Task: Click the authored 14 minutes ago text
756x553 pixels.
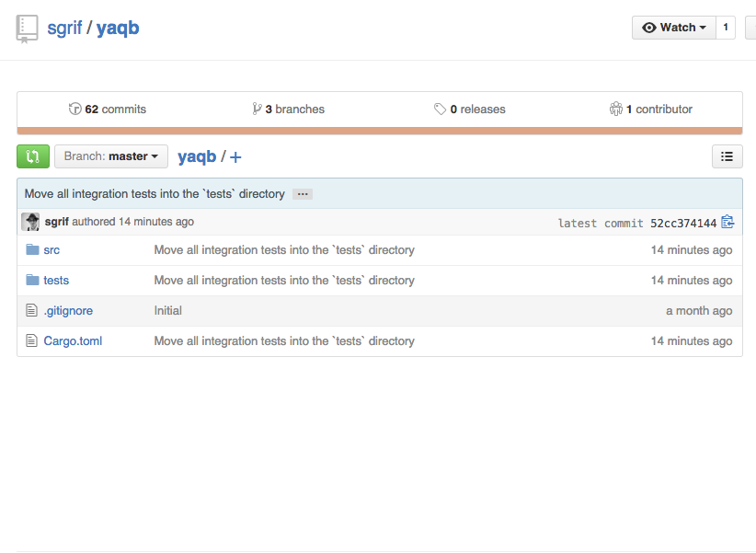Action: point(132,222)
